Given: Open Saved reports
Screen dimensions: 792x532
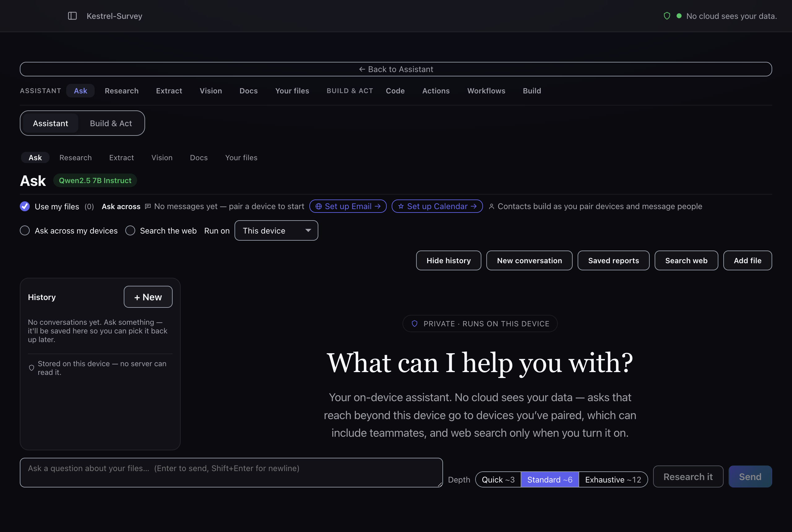Looking at the screenshot, I should [x=613, y=260].
